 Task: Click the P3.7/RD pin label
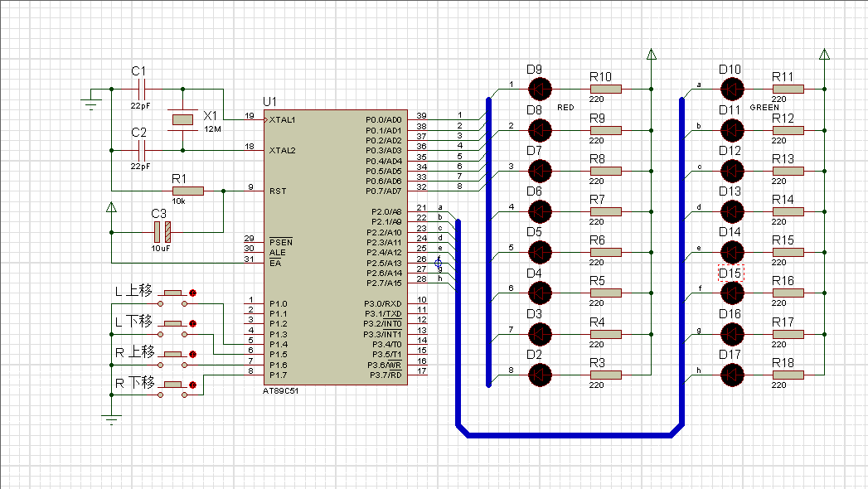coord(386,375)
